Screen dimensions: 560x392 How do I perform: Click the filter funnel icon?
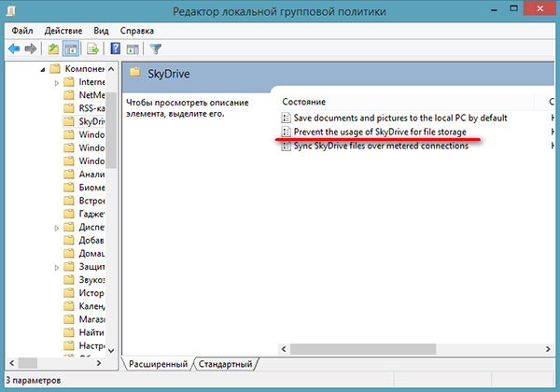[x=156, y=49]
